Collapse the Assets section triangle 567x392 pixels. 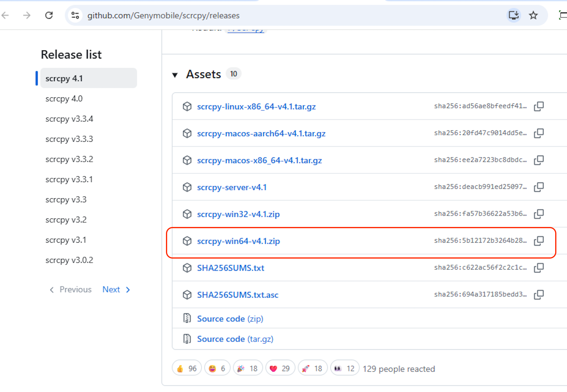[175, 75]
